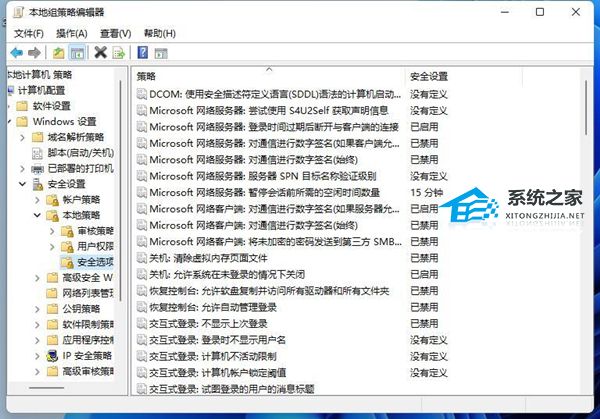
Task: Click icon of 交互式登录: 不显示上次登录 row
Action: pos(142,324)
